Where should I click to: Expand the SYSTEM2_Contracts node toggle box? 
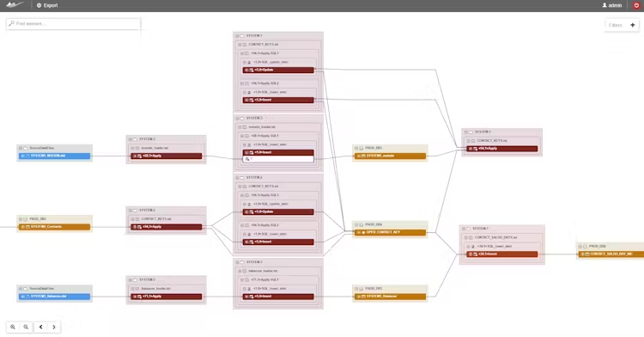coord(22,227)
